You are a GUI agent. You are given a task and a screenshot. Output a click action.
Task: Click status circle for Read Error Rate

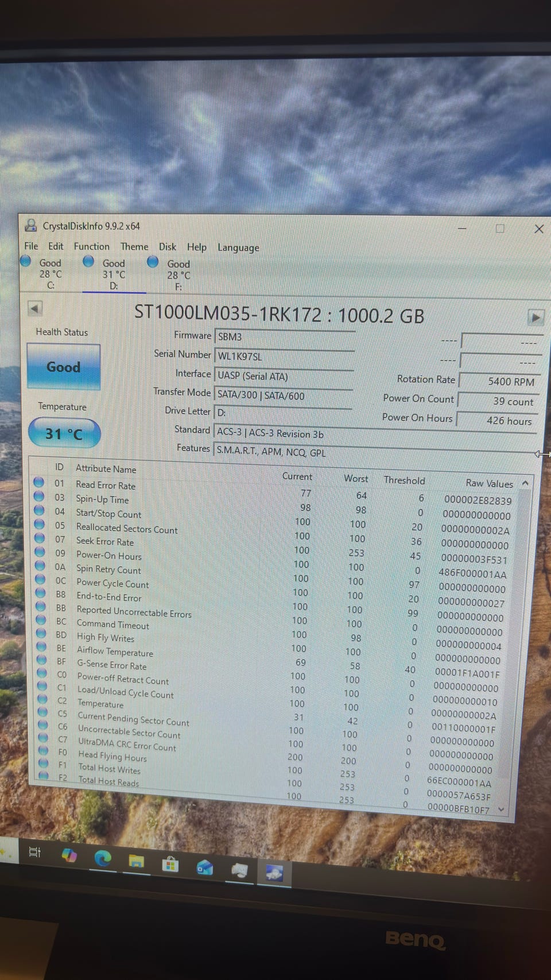[x=38, y=482]
